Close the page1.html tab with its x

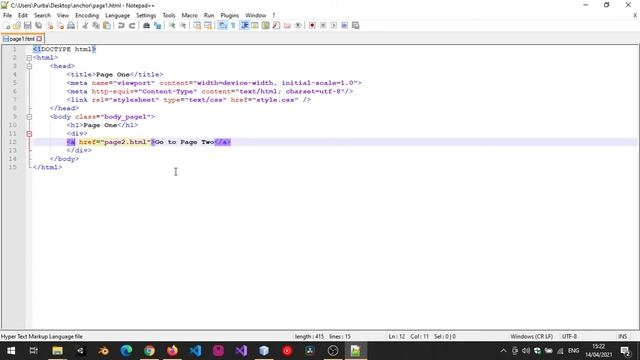coord(39,39)
